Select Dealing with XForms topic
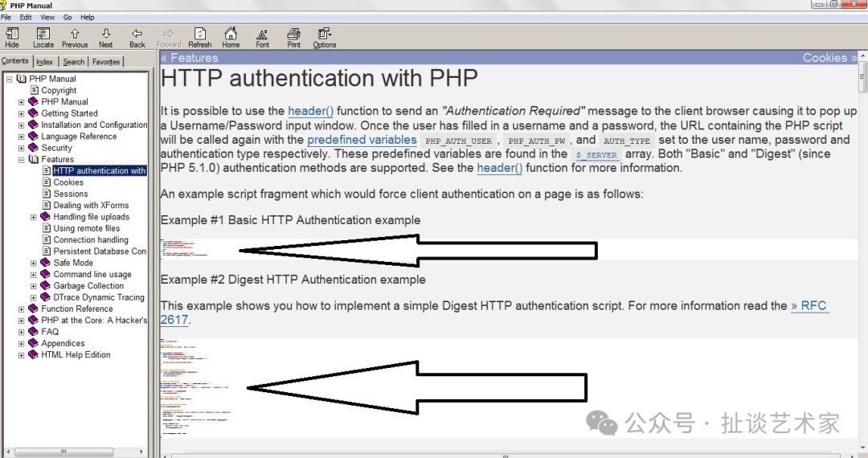The width and height of the screenshot is (868, 458). 91,205
